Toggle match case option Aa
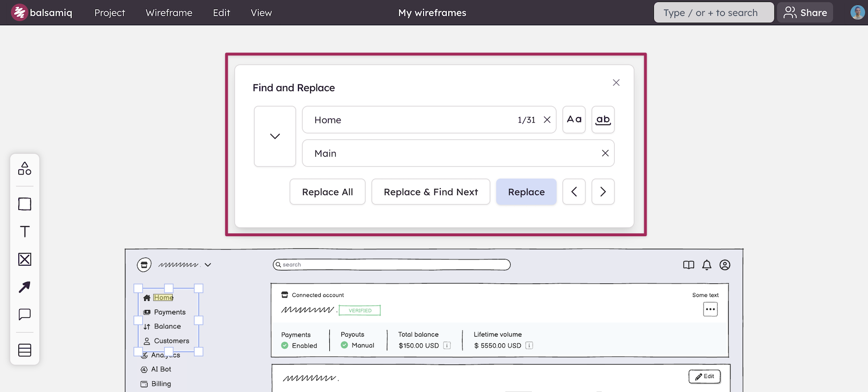This screenshot has height=392, width=868. [574, 120]
